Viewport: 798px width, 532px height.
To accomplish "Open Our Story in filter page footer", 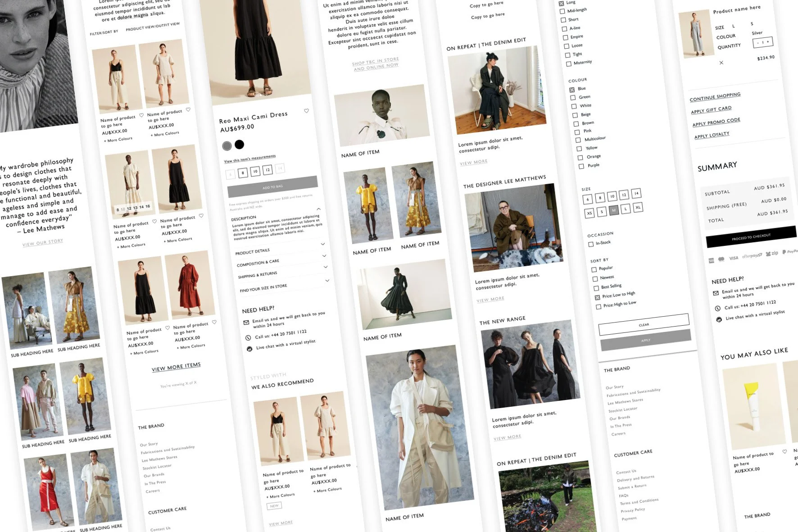I will [615, 387].
